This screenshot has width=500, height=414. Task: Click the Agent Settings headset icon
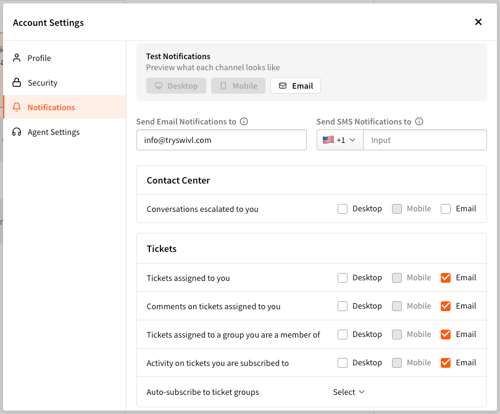tap(17, 132)
